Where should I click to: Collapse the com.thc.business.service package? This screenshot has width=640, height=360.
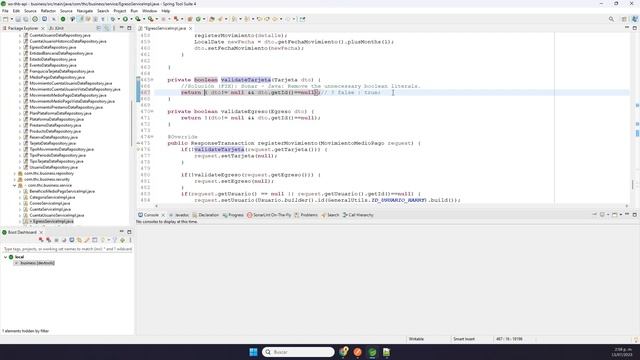point(15,185)
